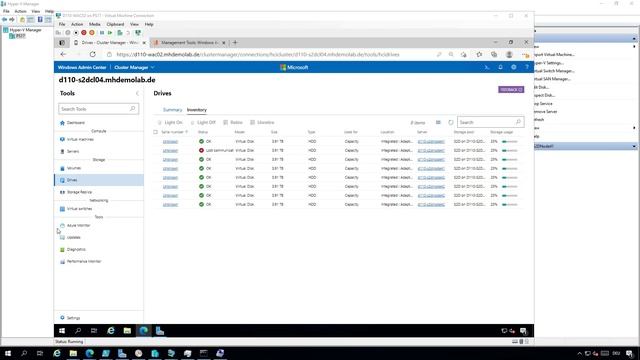The width and height of the screenshot is (640, 360).
Task: Click Search Tools input field
Action: 98,109
